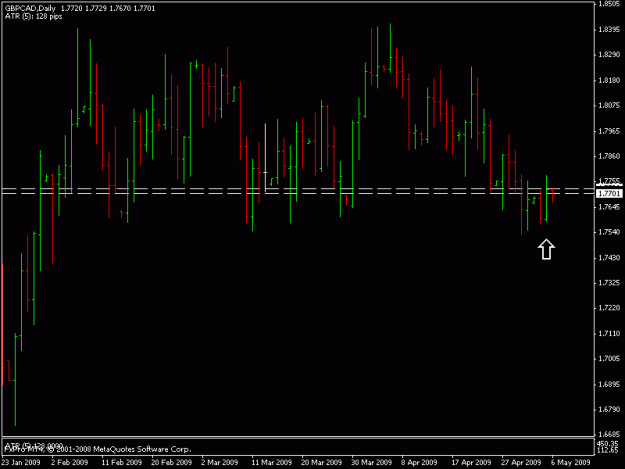
Task: Click the 1.7220 price axis label
Action: [x=609, y=308]
